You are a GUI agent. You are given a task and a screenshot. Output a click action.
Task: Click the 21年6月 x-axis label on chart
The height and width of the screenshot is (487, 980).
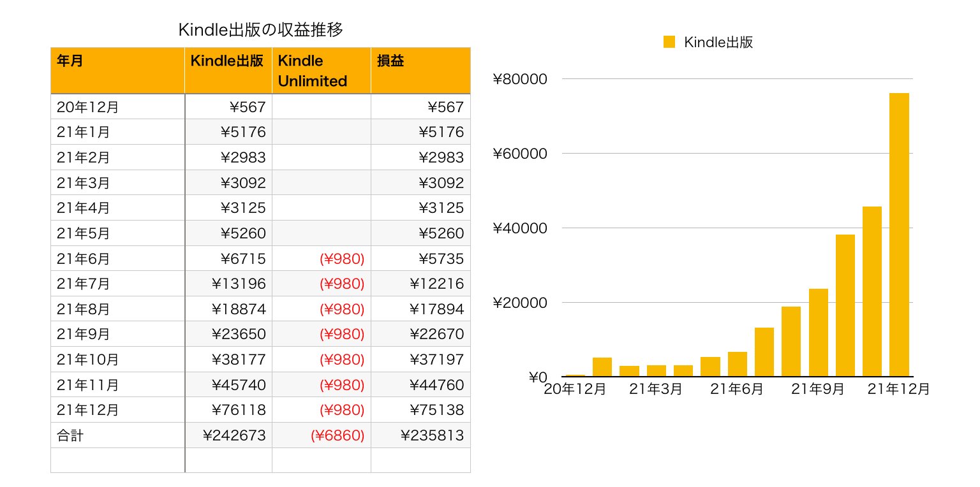[x=737, y=389]
